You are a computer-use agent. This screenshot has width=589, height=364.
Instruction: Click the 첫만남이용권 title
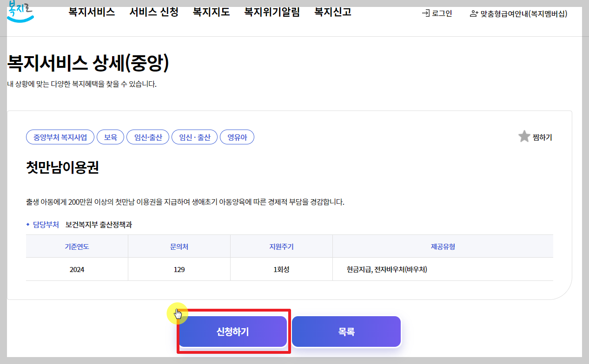click(x=63, y=168)
